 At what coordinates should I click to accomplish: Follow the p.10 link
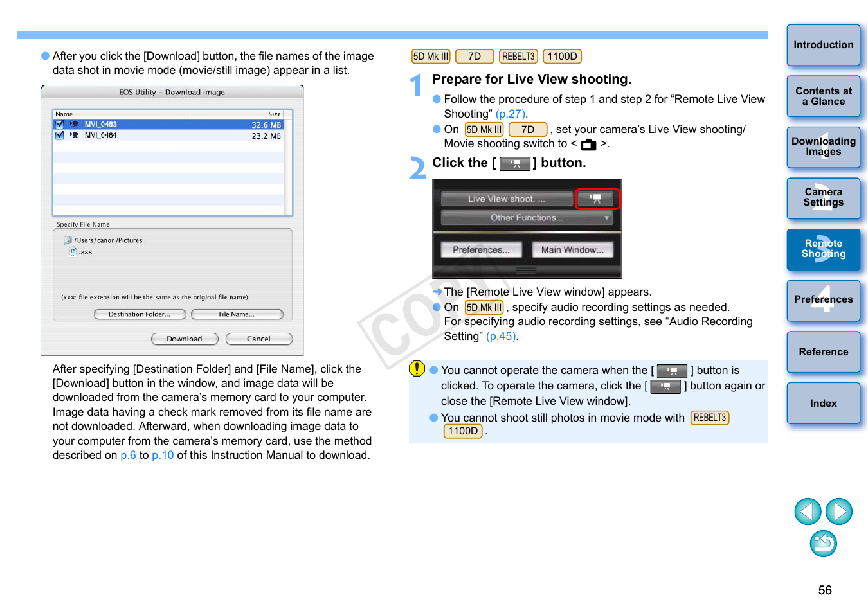[x=163, y=456]
